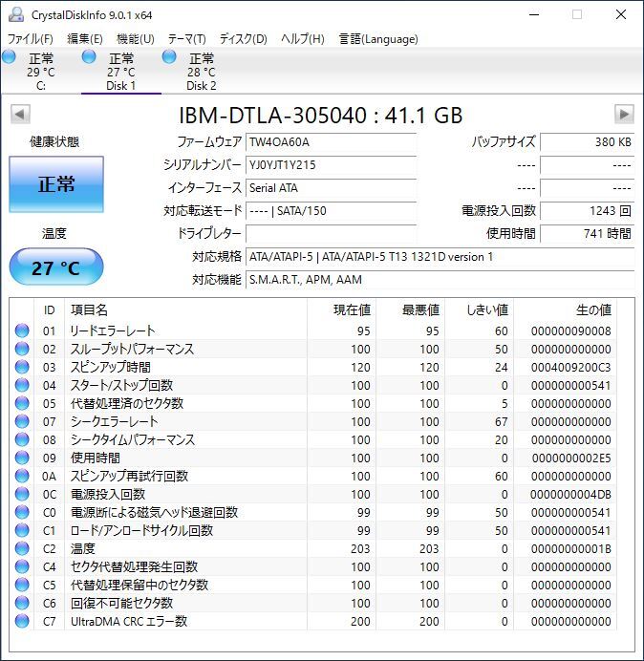
Task: Click the Disk 1 status orb
Action: [89, 56]
